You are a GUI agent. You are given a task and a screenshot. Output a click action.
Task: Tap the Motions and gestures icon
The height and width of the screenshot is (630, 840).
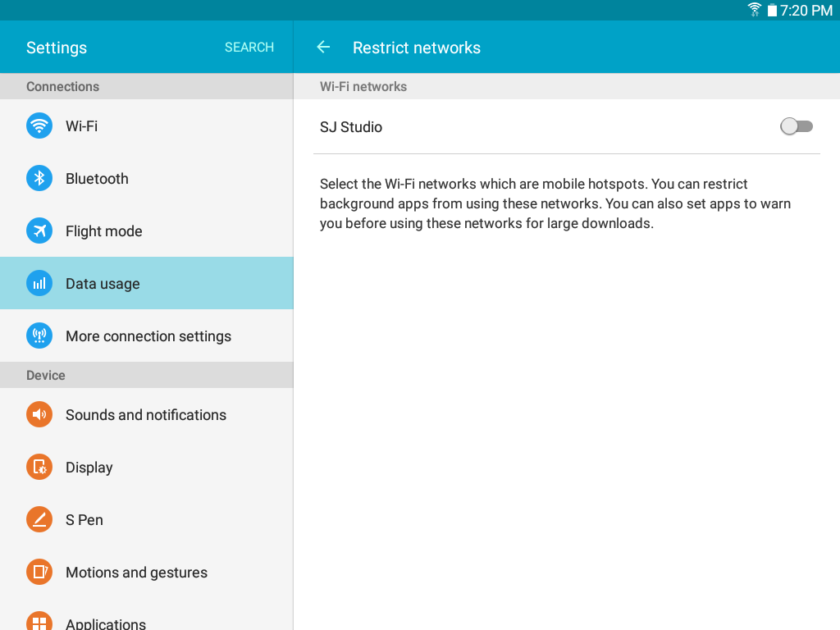pos(39,572)
